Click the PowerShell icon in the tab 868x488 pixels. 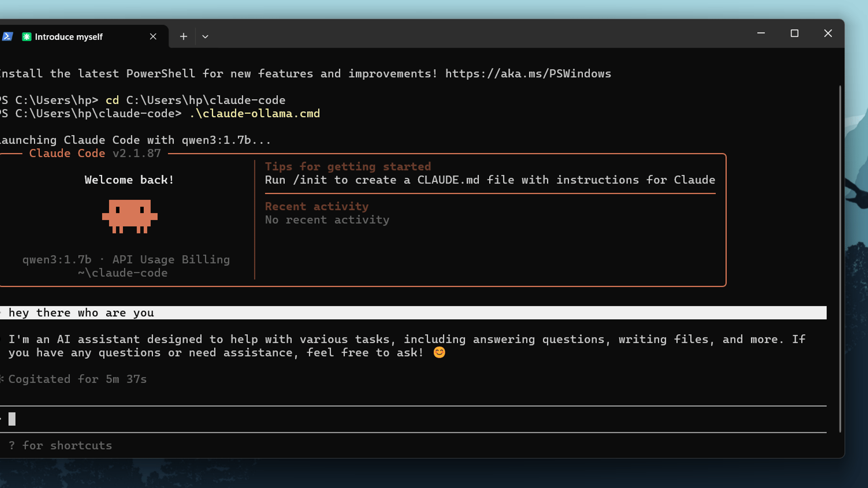pyautogui.click(x=7, y=37)
